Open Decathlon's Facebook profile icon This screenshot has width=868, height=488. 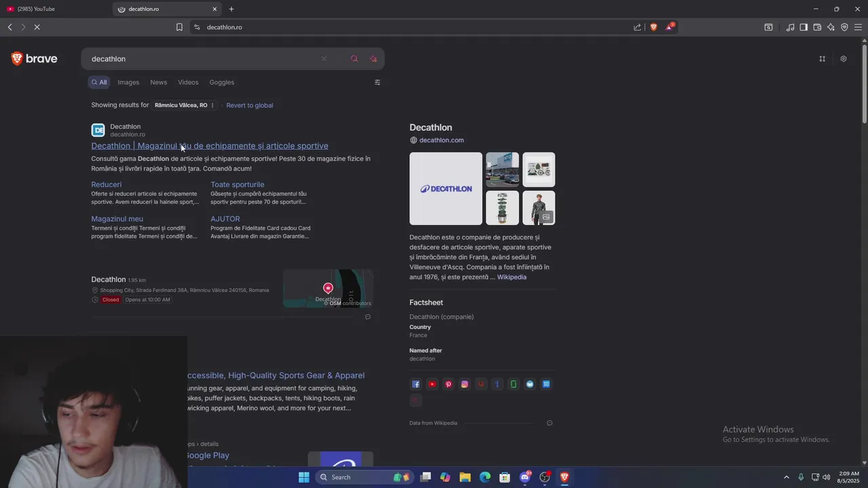click(416, 384)
